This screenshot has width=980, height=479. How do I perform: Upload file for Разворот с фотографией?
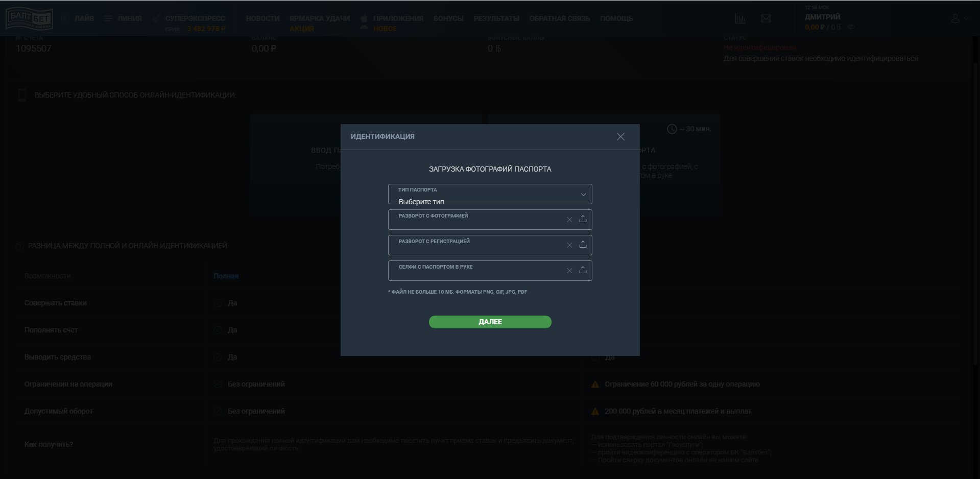coord(583,219)
